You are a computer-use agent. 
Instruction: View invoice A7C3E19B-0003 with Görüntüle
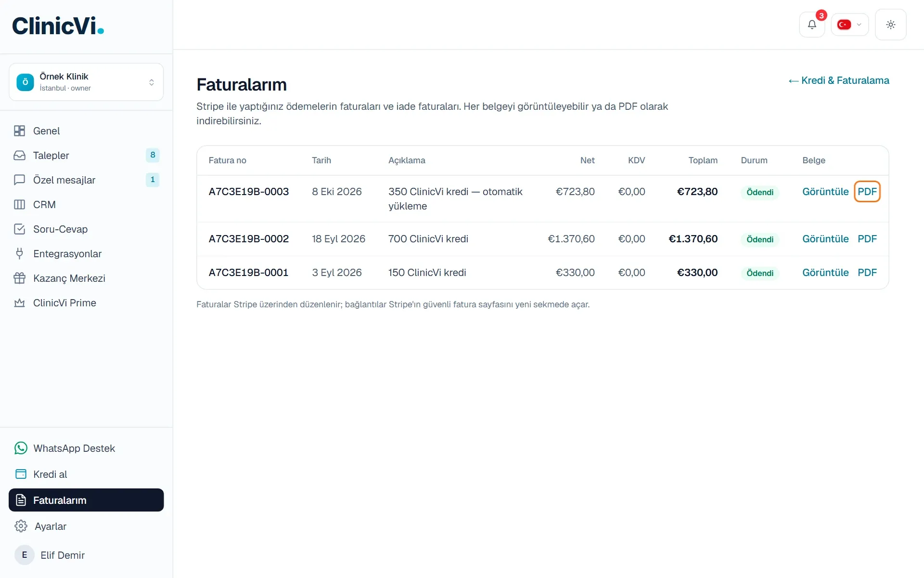[825, 192]
